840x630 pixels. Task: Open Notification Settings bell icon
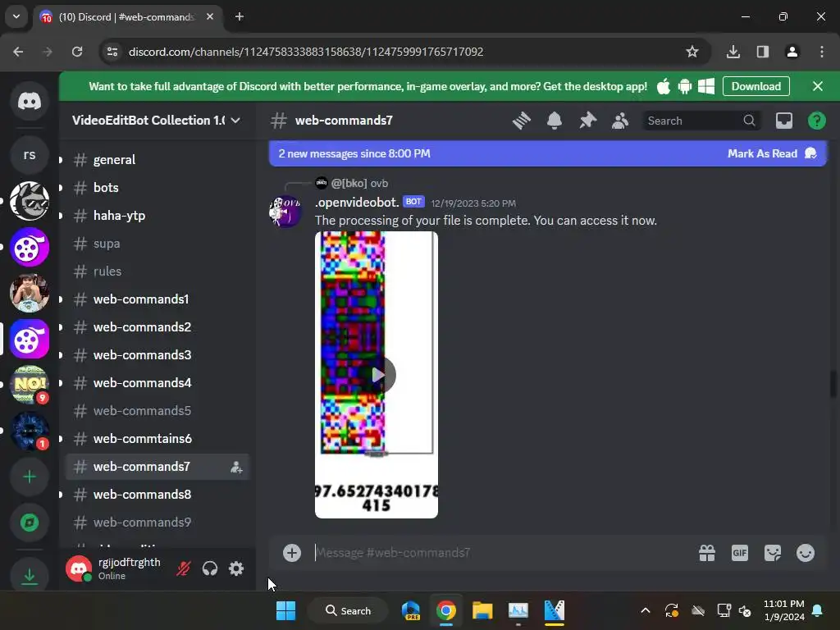coord(555,121)
